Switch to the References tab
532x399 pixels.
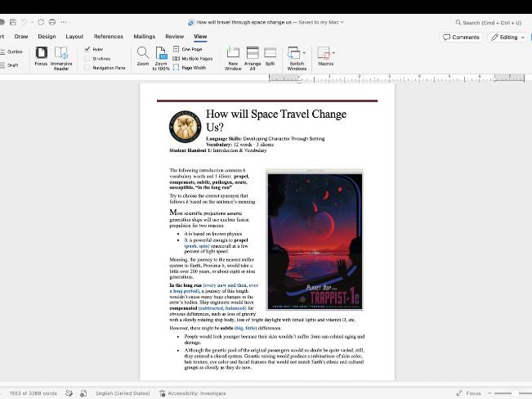(108, 36)
